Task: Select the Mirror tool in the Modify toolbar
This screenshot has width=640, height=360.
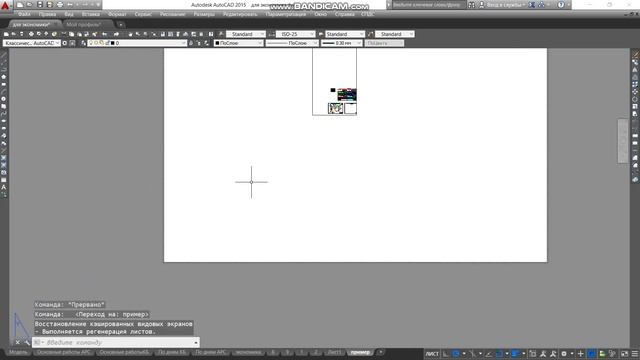Action: pos(635,69)
